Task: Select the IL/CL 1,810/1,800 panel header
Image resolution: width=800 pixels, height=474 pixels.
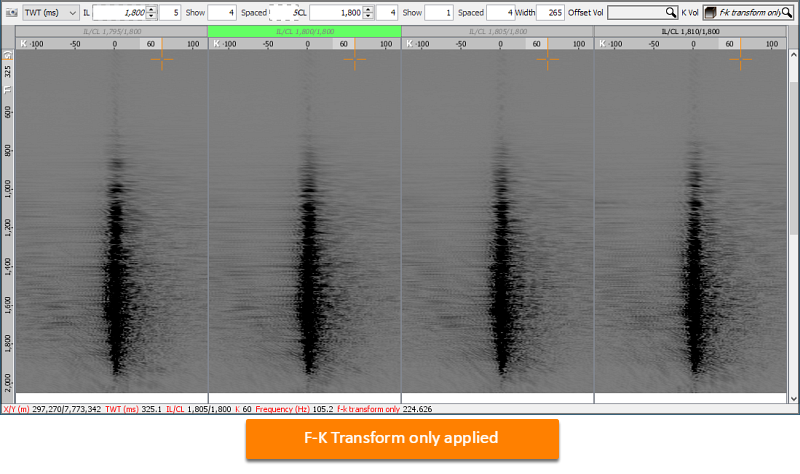Action: click(x=690, y=32)
